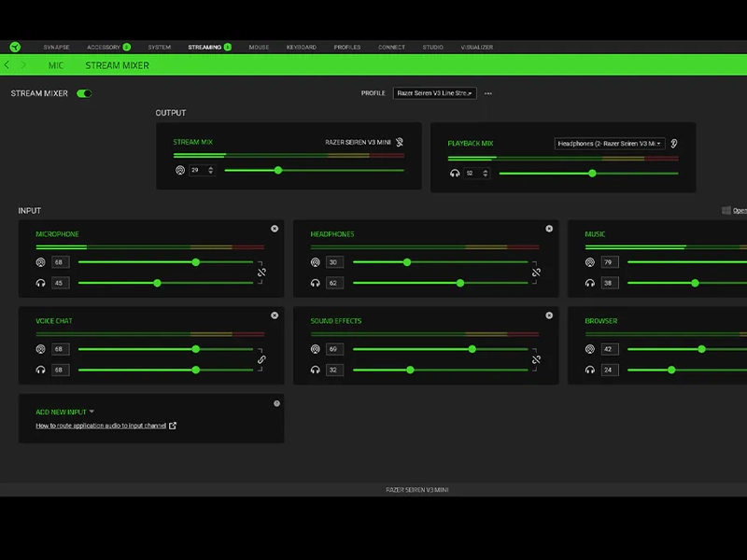Click the Razer logo icon
Viewport: 747px width, 560px height.
coord(15,47)
